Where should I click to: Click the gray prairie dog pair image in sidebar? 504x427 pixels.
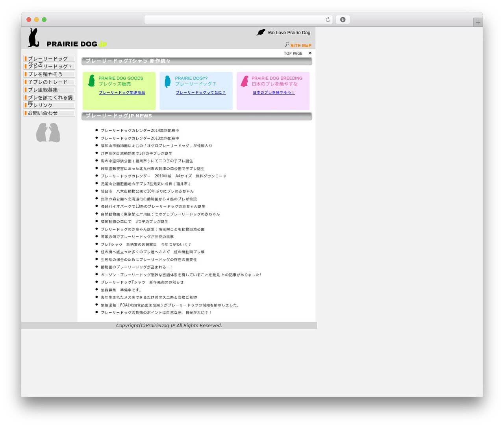pos(48,132)
